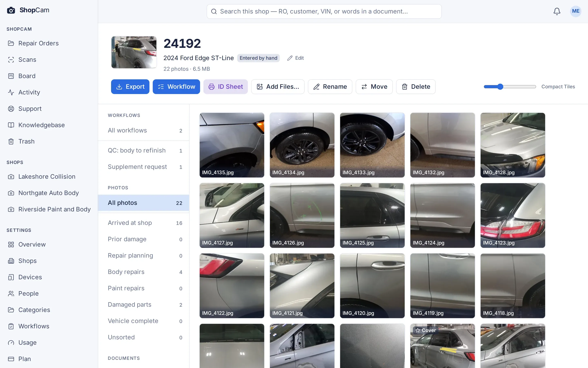Click the Board icon in sidebar
588x368 pixels.
[x=11, y=76]
